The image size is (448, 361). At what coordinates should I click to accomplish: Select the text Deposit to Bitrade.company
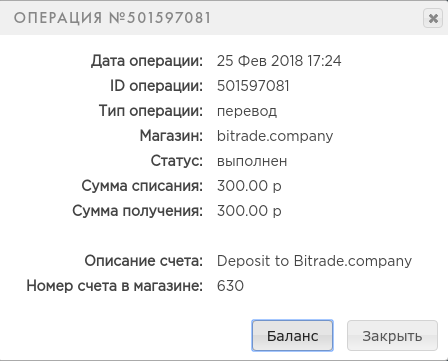coord(314,261)
